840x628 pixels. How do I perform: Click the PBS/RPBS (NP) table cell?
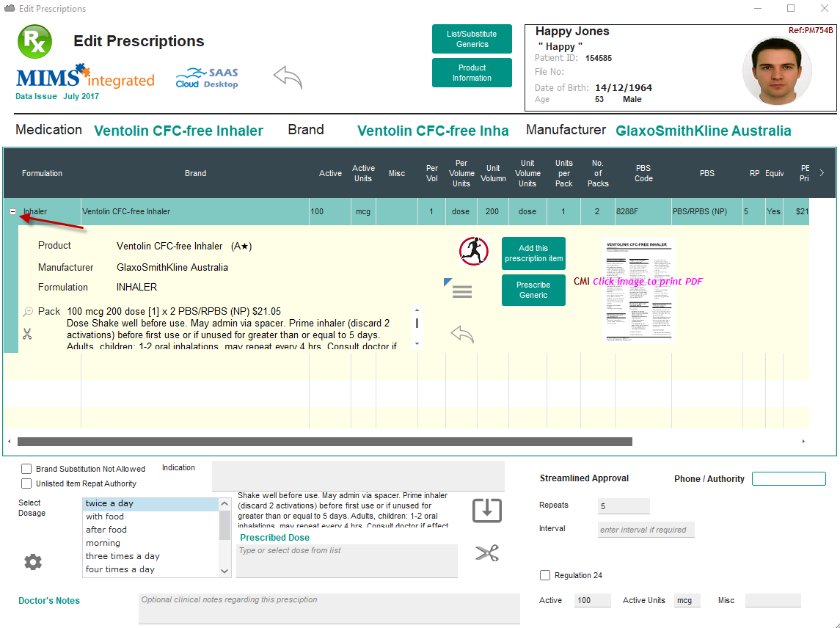click(706, 211)
